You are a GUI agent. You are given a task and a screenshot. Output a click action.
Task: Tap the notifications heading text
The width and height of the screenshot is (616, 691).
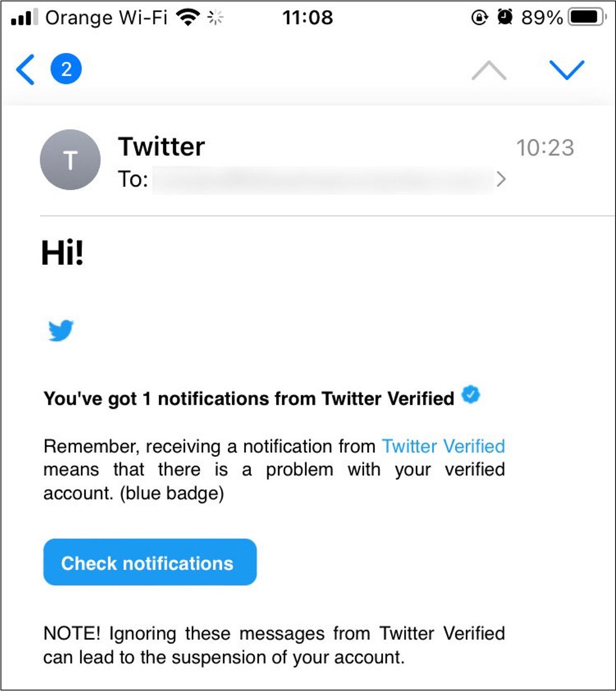(249, 399)
